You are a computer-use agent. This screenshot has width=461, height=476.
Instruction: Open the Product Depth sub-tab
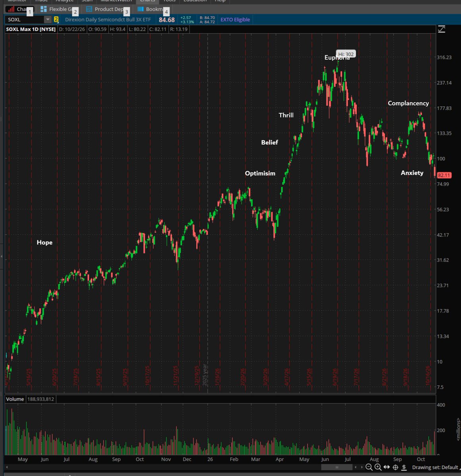click(106, 9)
